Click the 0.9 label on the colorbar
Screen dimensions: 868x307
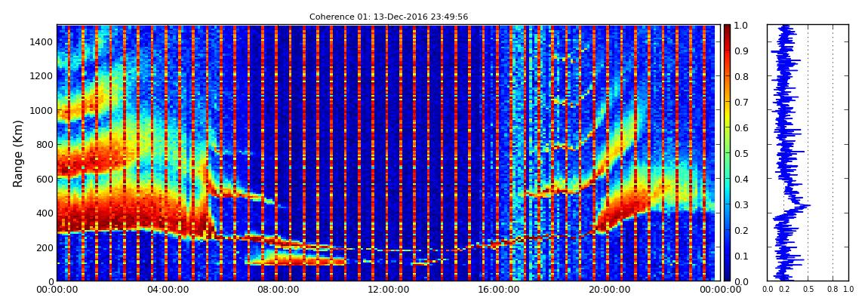741,51
